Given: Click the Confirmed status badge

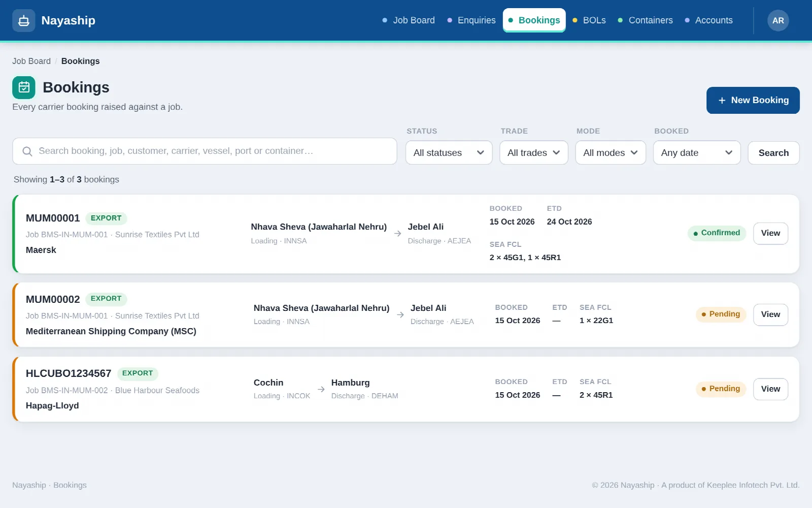Looking at the screenshot, I should coord(717,233).
